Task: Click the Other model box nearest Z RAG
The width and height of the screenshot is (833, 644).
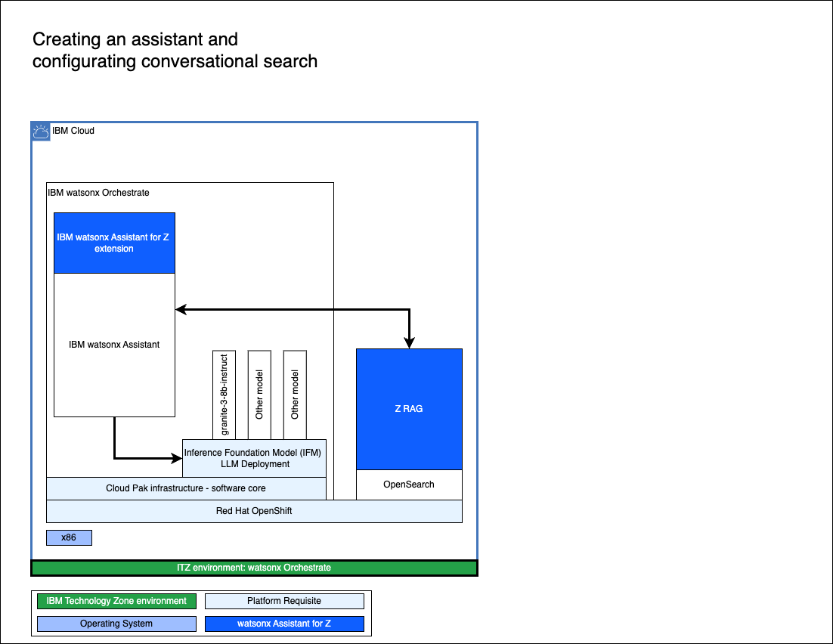Action: 295,394
